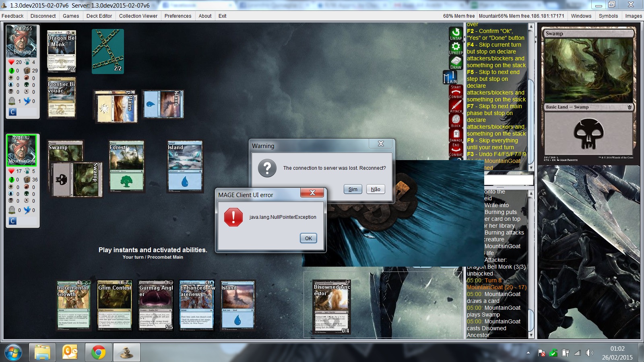This screenshot has height=362, width=644.
Task: Click the face-down 2/2 chained card
Action: [x=108, y=51]
